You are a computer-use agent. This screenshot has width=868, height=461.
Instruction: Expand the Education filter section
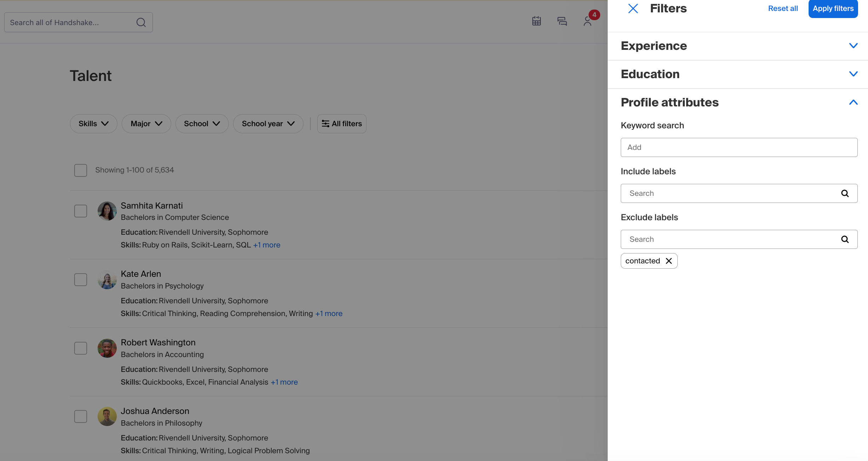click(853, 74)
